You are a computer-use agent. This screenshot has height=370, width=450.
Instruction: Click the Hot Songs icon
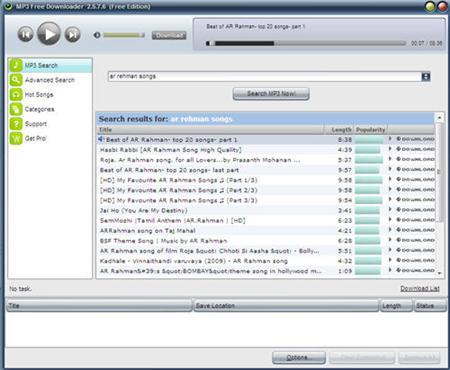pos(16,95)
